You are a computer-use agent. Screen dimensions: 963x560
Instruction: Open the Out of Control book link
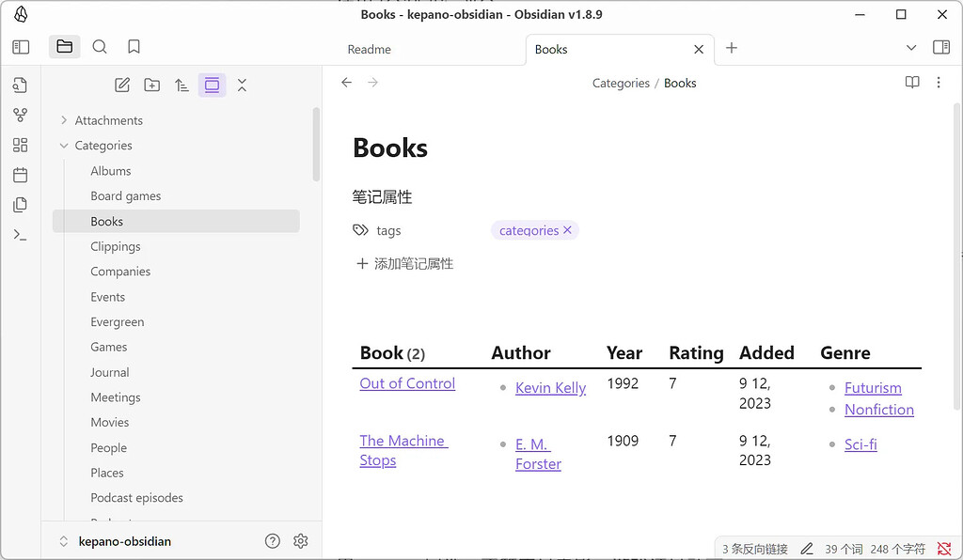pyautogui.click(x=407, y=383)
